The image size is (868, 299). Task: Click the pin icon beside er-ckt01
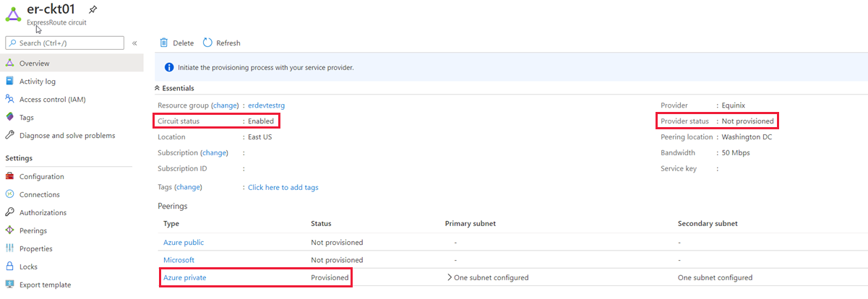tap(93, 9)
